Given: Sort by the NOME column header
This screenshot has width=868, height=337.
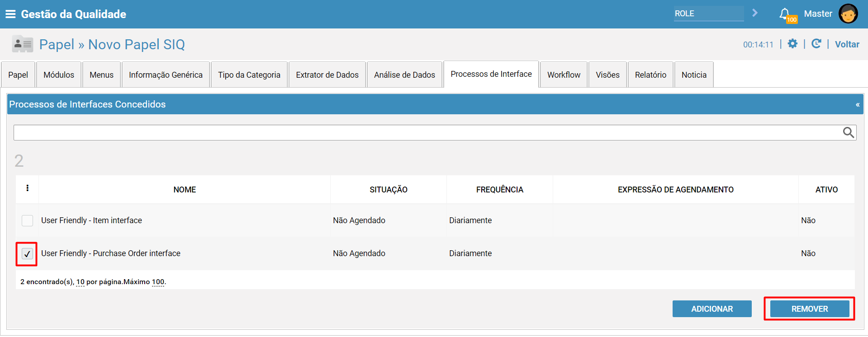Looking at the screenshot, I should tap(185, 190).
